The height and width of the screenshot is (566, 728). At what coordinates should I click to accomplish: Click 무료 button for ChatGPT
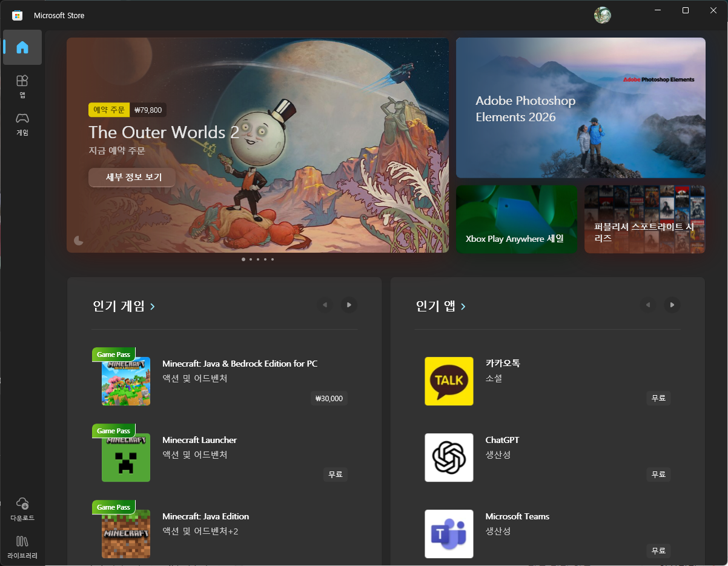tap(658, 474)
